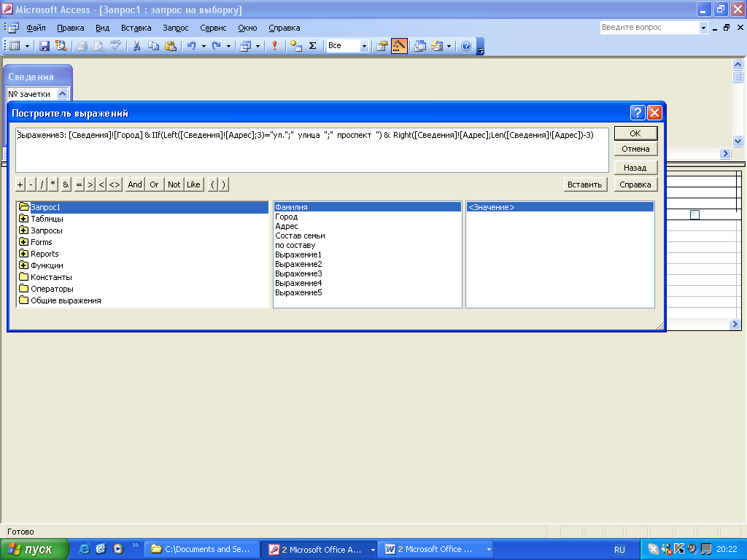The width and height of the screenshot is (747, 560).
Task: Select the Адрес field in list
Action: (x=287, y=226)
